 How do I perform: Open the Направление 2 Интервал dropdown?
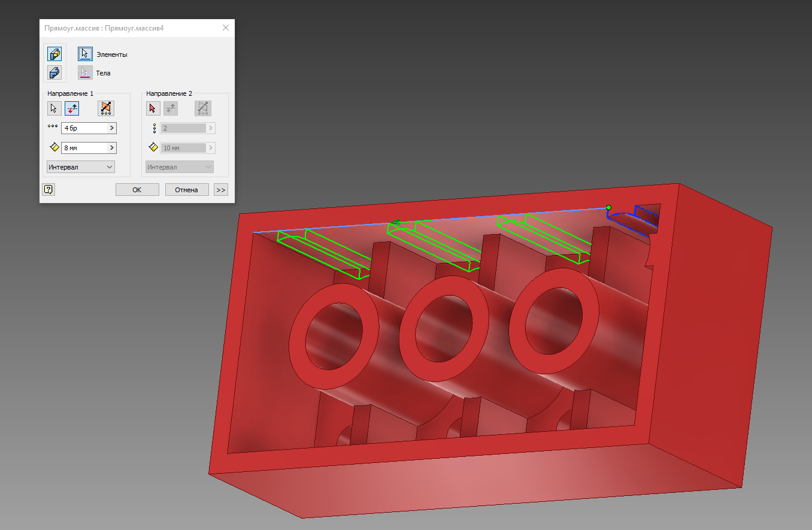tap(180, 167)
